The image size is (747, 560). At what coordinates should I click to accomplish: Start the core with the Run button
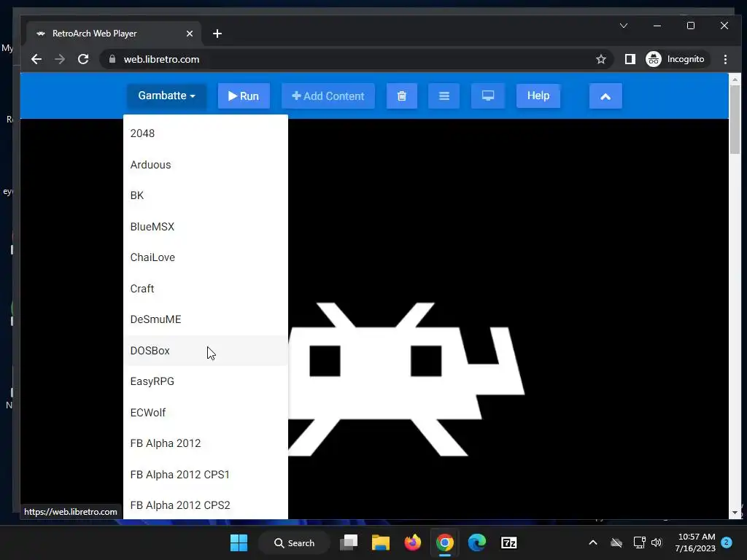point(244,96)
